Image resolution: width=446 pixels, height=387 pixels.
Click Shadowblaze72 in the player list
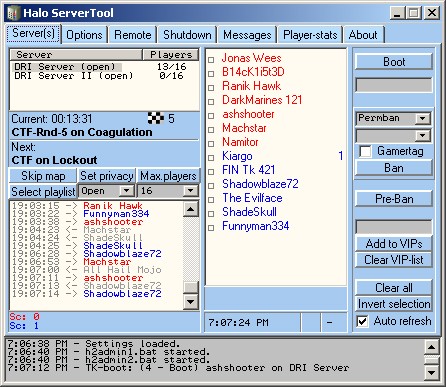coord(260,184)
